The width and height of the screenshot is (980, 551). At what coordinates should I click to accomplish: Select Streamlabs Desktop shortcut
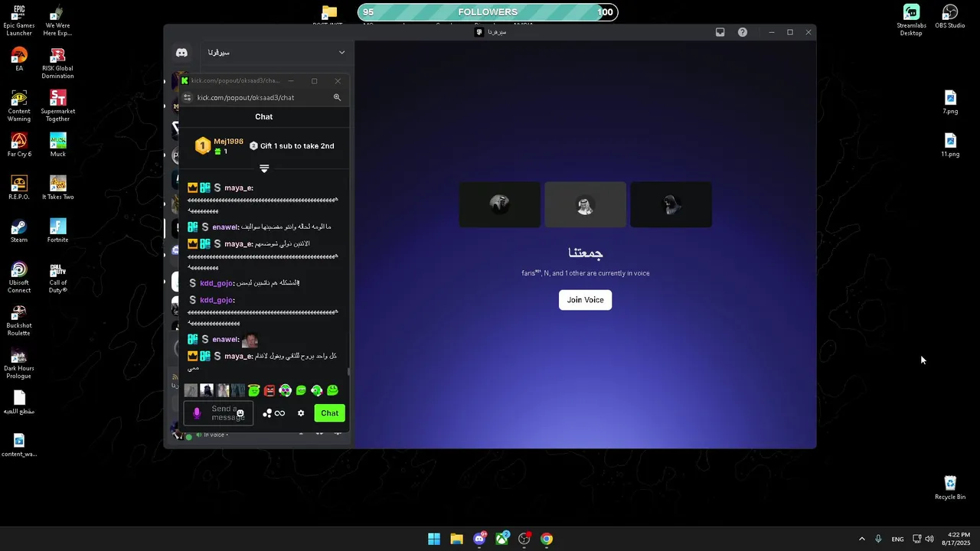911,21
